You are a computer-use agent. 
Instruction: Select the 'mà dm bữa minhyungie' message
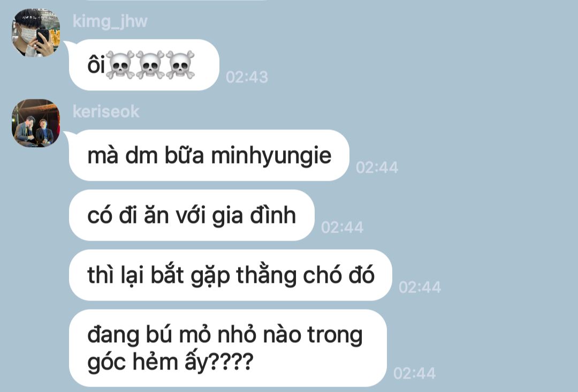click(209, 155)
